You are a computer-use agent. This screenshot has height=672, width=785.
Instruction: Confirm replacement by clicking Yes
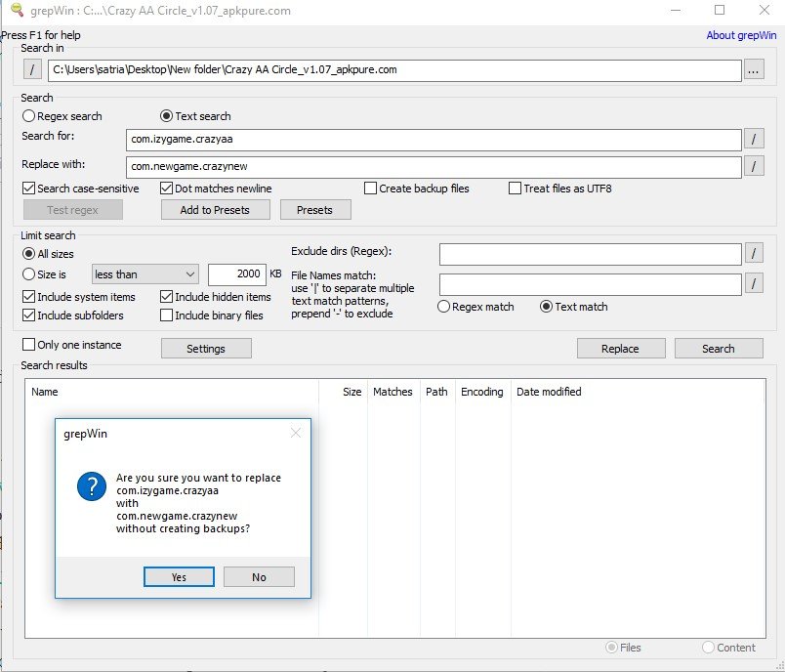[179, 577]
